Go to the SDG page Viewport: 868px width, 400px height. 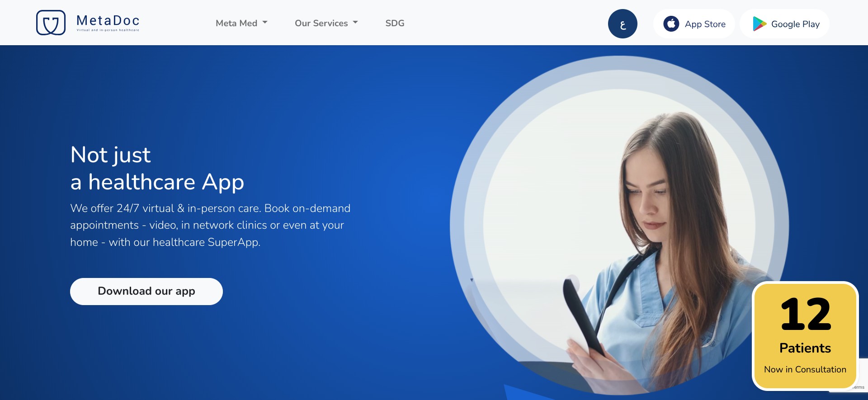pyautogui.click(x=395, y=23)
